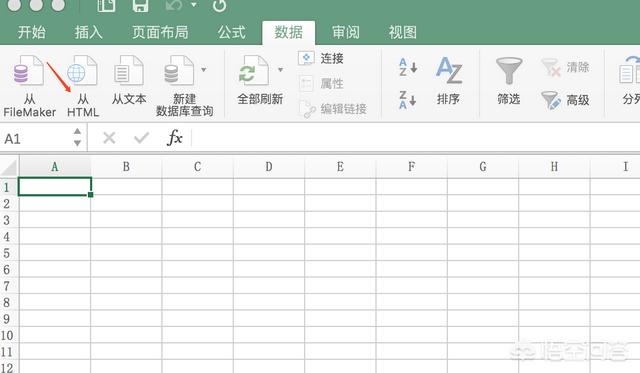The width and height of the screenshot is (640, 373).
Task: Open the custom Sort dialog
Action: tap(448, 81)
